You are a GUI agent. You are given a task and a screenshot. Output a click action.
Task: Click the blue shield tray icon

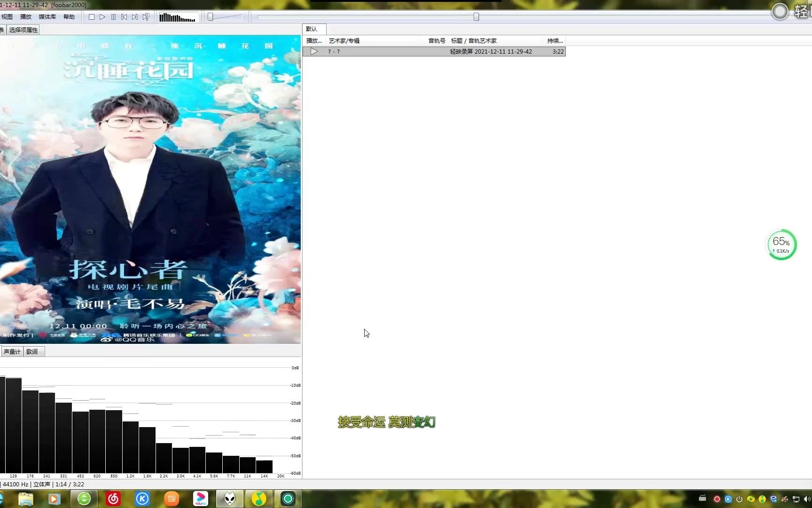click(773, 499)
